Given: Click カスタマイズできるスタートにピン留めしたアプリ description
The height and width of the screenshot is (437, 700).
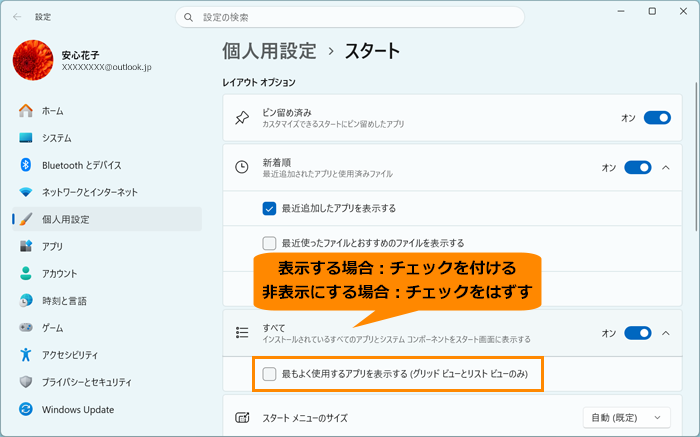Looking at the screenshot, I should pyautogui.click(x=333, y=124).
